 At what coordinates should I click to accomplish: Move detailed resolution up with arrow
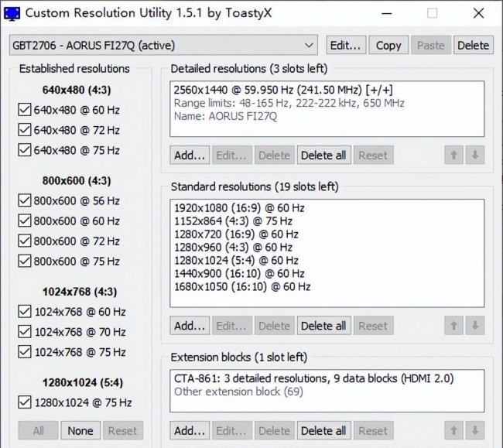pos(453,156)
